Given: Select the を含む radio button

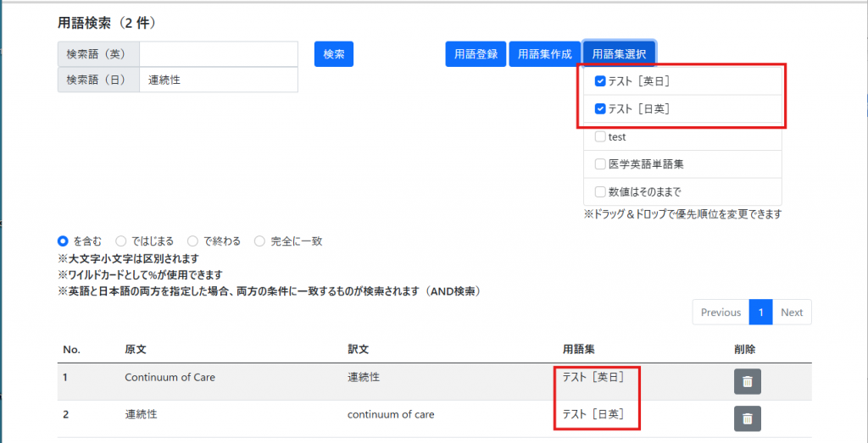Looking at the screenshot, I should click(63, 241).
